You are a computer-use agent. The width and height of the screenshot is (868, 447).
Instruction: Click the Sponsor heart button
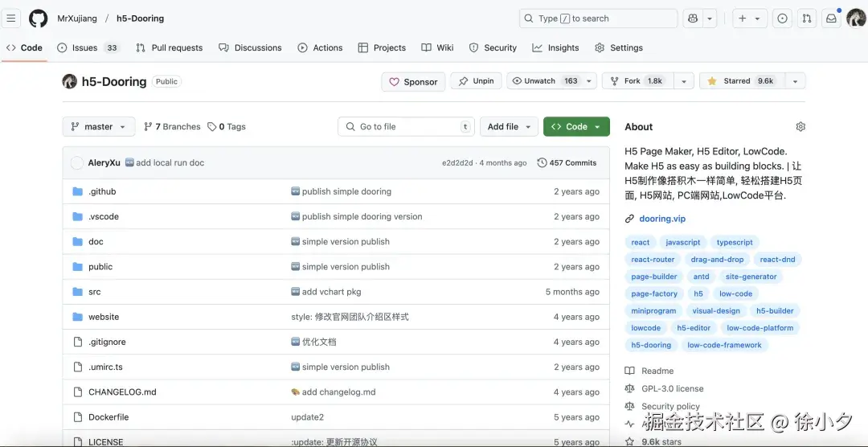pyautogui.click(x=414, y=82)
